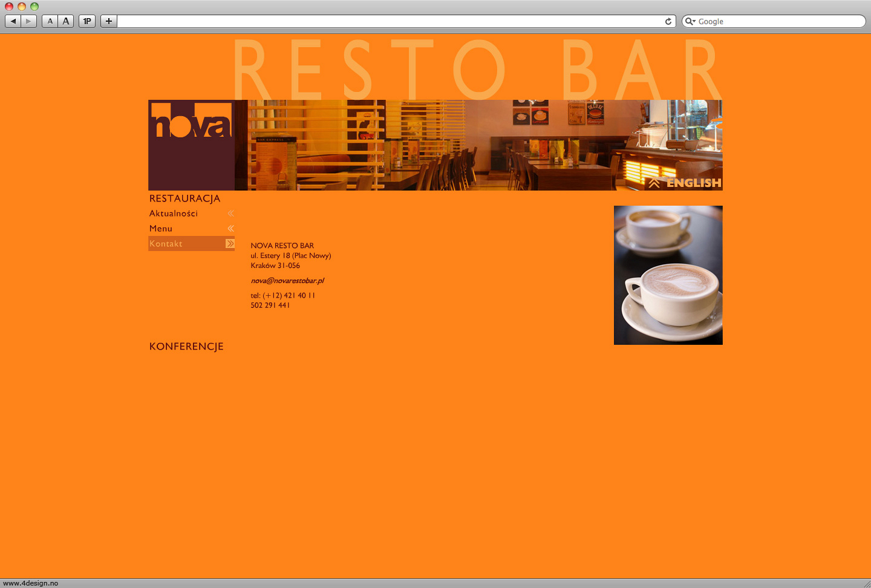Image resolution: width=871 pixels, height=588 pixels.
Task: Click the Kraków 31-056 postal line
Action: coord(275,266)
